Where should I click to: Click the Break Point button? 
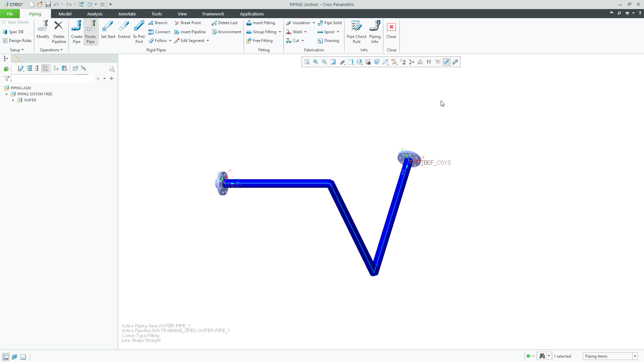(x=187, y=23)
